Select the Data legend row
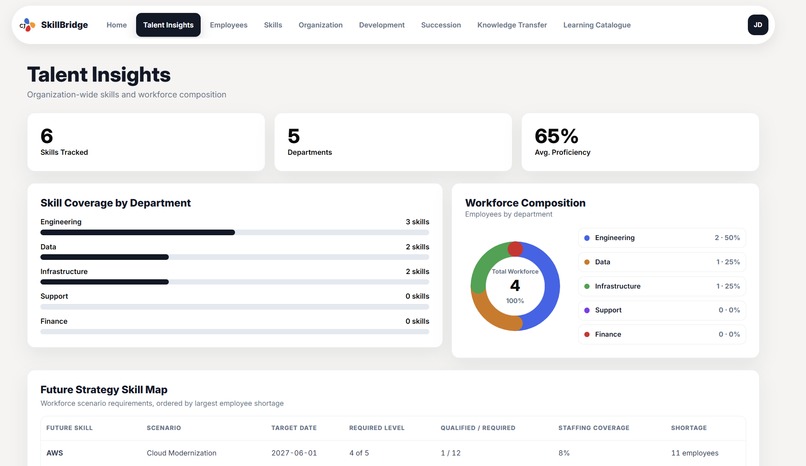The image size is (806, 466). [x=662, y=262]
